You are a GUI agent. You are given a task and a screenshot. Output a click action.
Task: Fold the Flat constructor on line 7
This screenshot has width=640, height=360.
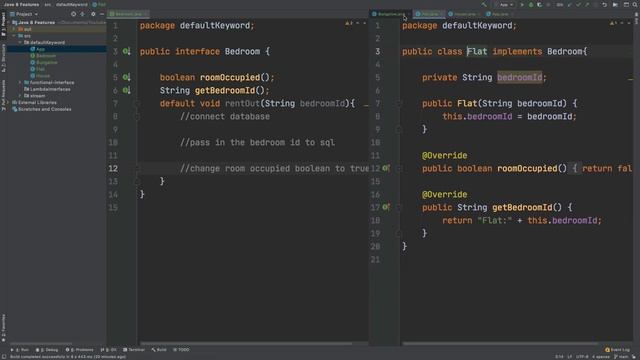[x=399, y=104]
